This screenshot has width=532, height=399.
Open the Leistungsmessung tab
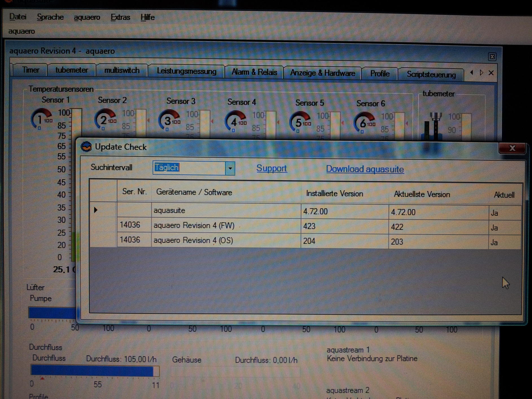pos(187,71)
